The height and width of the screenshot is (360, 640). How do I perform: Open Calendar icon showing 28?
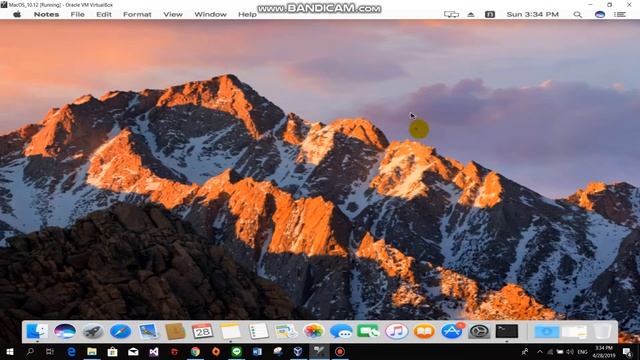pyautogui.click(x=202, y=331)
